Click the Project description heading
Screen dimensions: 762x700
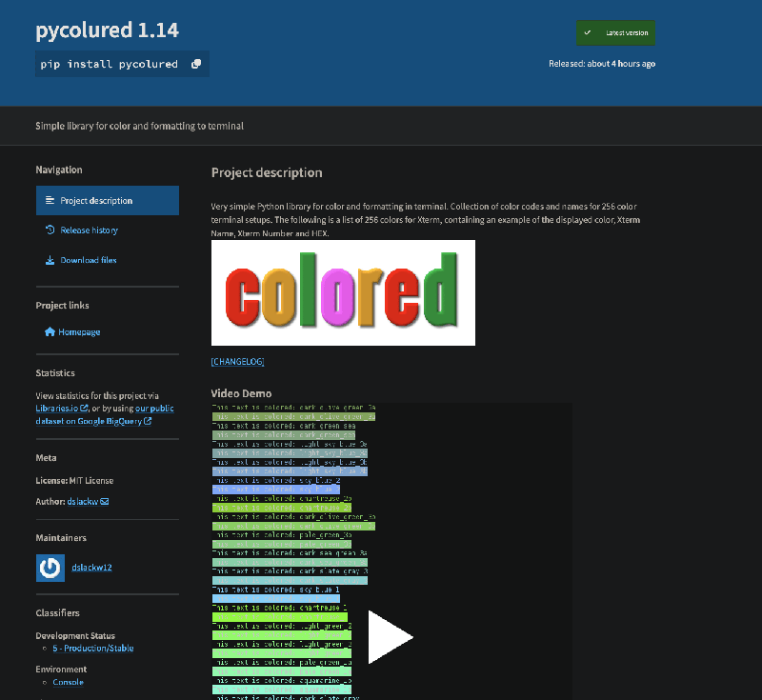coord(267,172)
